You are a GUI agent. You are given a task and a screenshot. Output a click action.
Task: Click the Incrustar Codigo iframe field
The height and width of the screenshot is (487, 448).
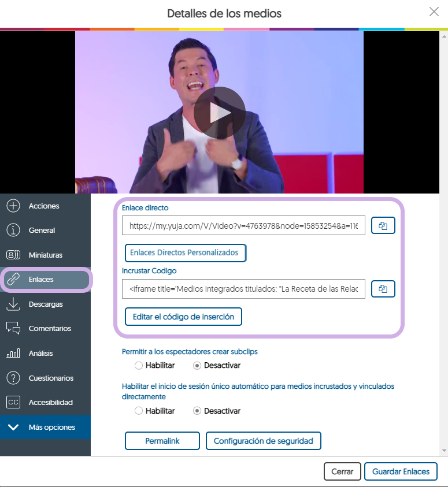pos(243,289)
